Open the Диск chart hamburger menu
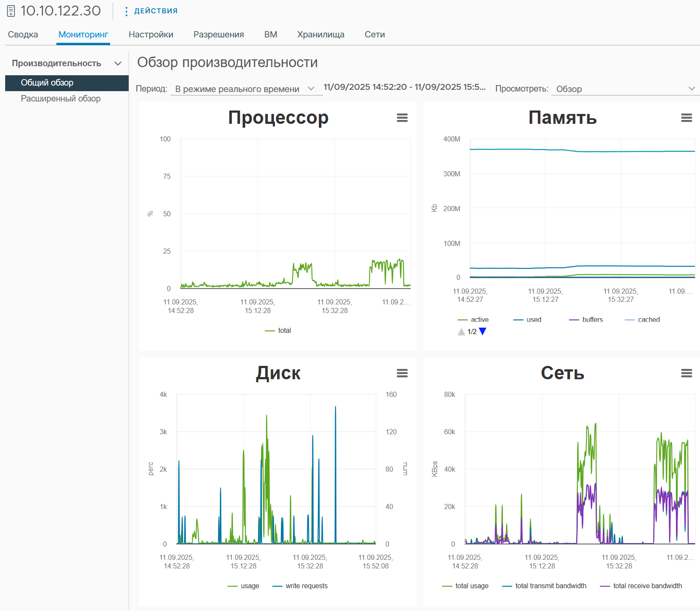Image resolution: width=700 pixels, height=611 pixels. [x=402, y=373]
